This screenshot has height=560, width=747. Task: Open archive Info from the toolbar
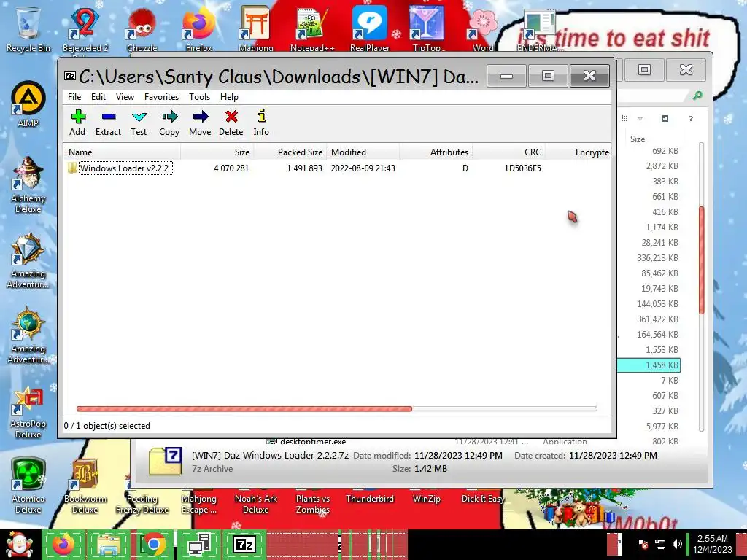tap(261, 122)
